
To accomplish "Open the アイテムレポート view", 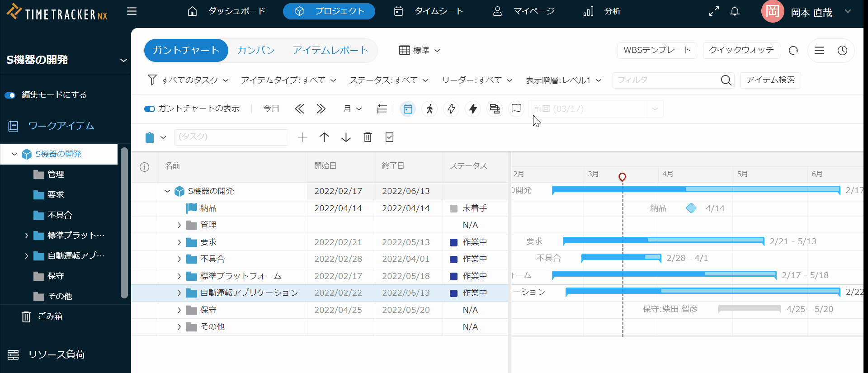I will click(x=330, y=50).
